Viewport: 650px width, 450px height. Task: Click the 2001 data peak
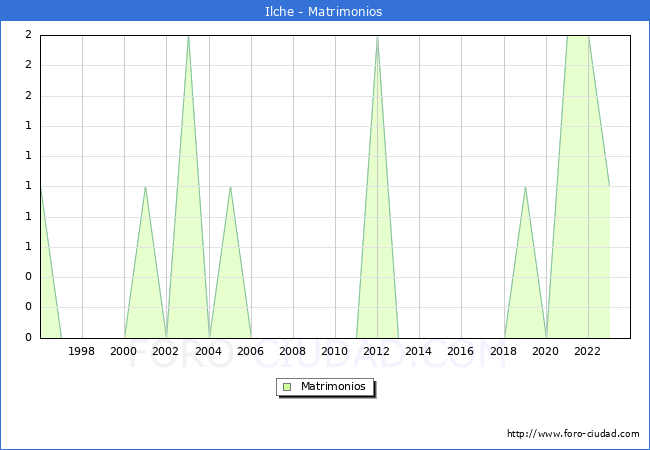pyautogui.click(x=146, y=187)
